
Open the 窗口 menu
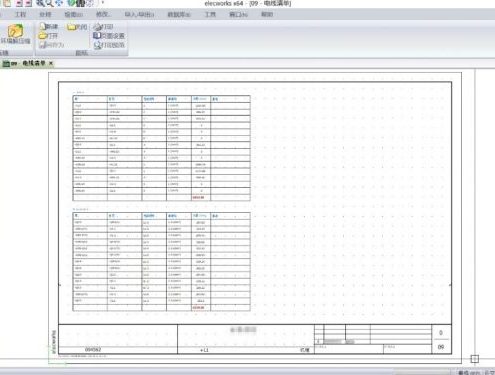[238, 14]
